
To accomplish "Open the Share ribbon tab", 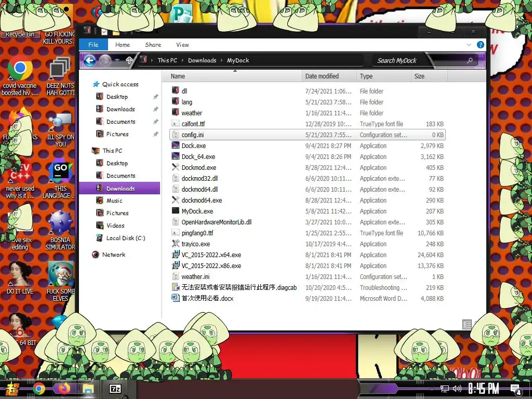I will point(153,45).
